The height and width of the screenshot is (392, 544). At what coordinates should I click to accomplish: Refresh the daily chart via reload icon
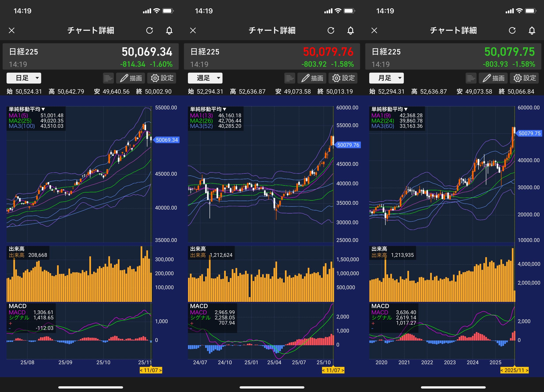pyautogui.click(x=149, y=30)
